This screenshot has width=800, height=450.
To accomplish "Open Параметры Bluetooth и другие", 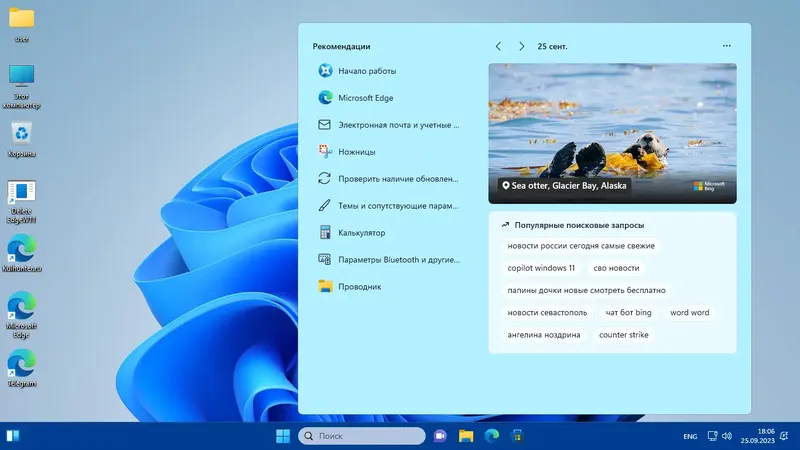I will [x=388, y=260].
